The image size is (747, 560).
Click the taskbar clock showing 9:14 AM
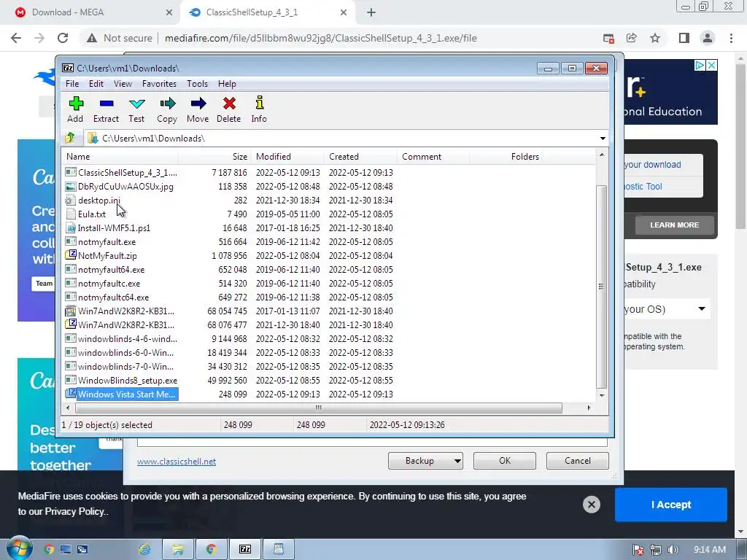click(709, 550)
